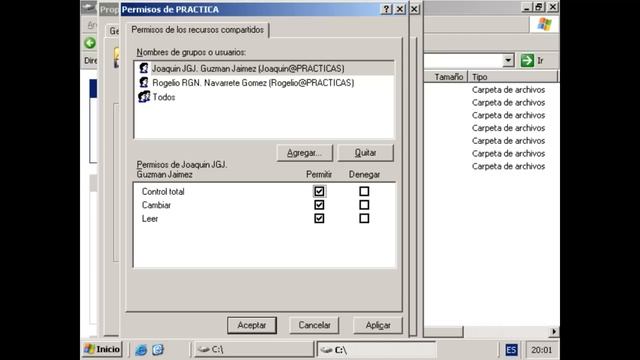Screen dimensions: 640x360
Task: Toggle Permitir checkbox for Cambiar
Action: 319,205
